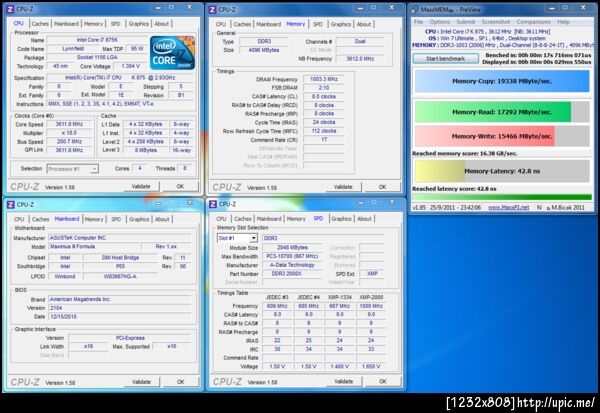
Task: Click the 4096 MBytes memory size value
Action: pyautogui.click(x=264, y=50)
